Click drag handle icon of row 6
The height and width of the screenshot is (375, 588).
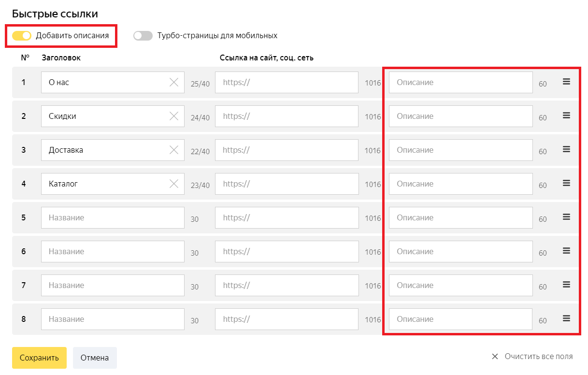566,251
